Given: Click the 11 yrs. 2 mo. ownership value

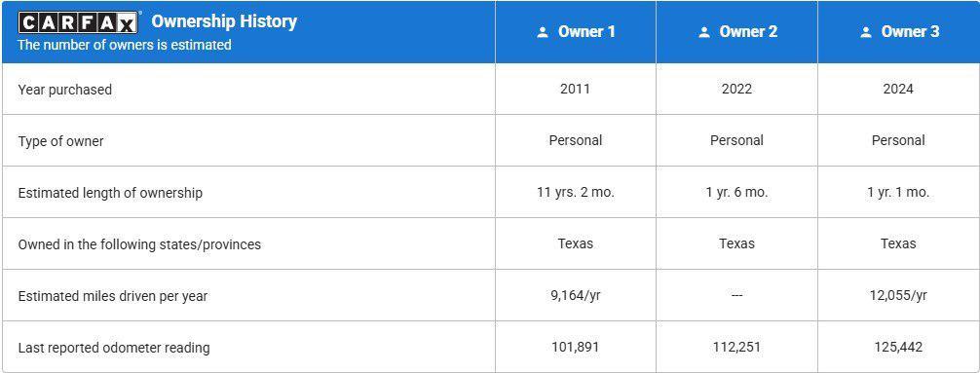Looking at the screenshot, I should tap(576, 193).
